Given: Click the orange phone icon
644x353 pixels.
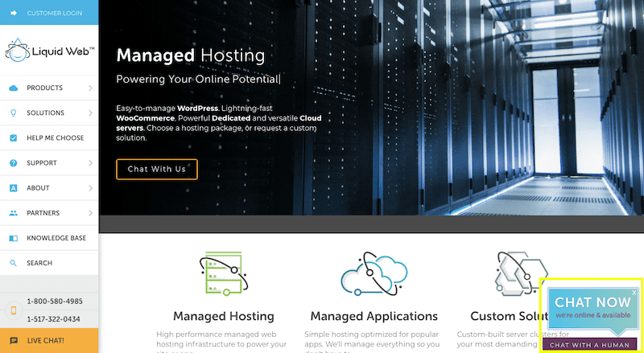Looking at the screenshot, I should click(13, 310).
